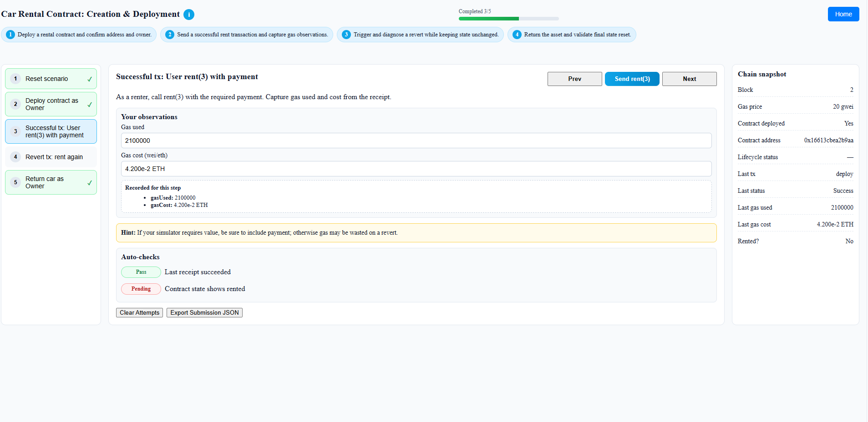
Task: Go back with the Prev button
Action: 574,79
